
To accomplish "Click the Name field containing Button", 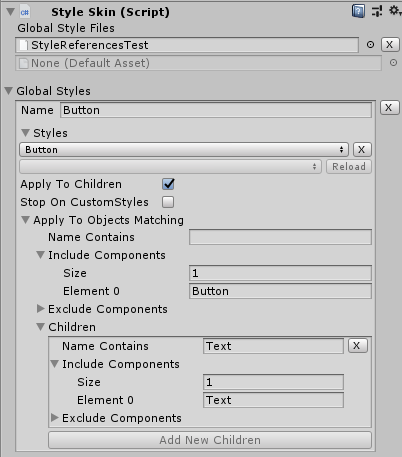I will pos(216,110).
